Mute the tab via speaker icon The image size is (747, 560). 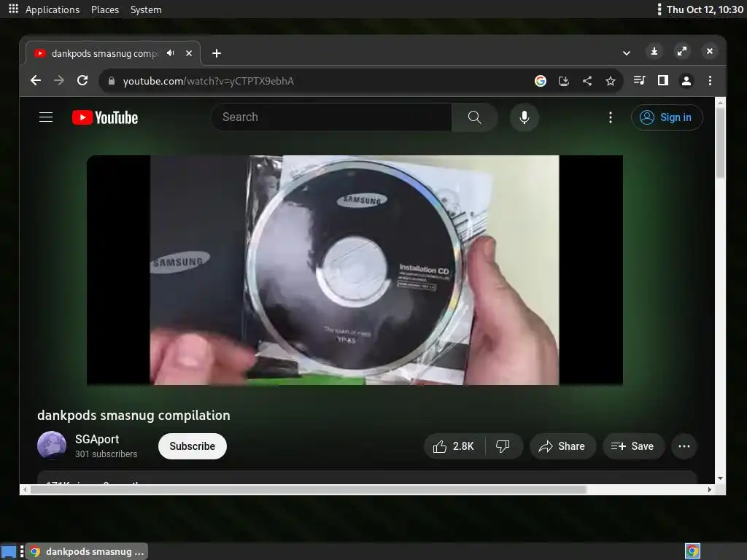point(170,52)
